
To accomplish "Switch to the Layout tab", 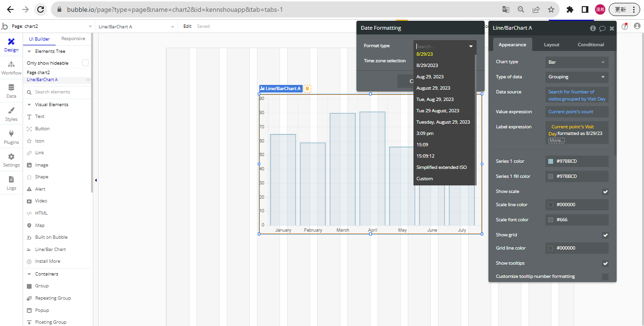I will tap(552, 45).
